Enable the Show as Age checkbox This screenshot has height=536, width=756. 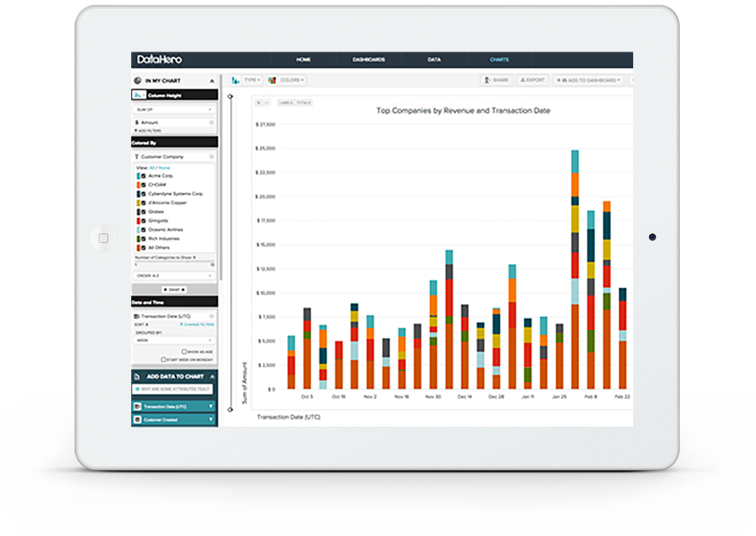(184, 352)
